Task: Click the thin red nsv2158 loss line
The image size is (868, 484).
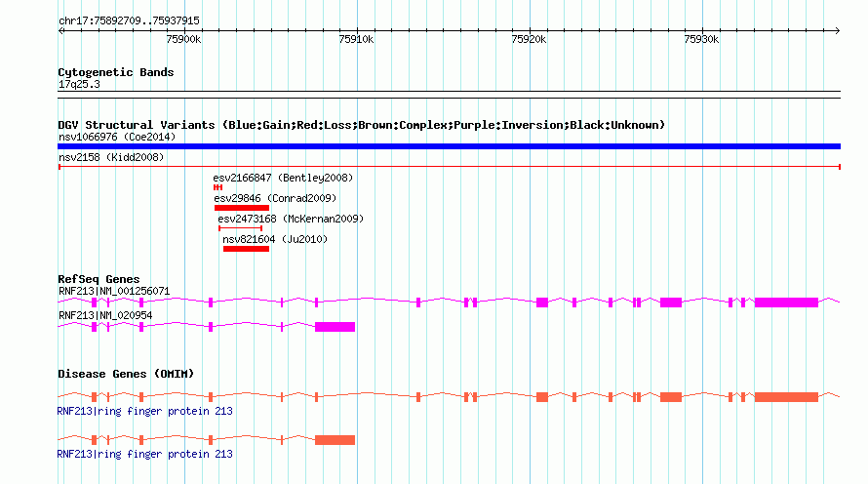Action: pos(449,167)
